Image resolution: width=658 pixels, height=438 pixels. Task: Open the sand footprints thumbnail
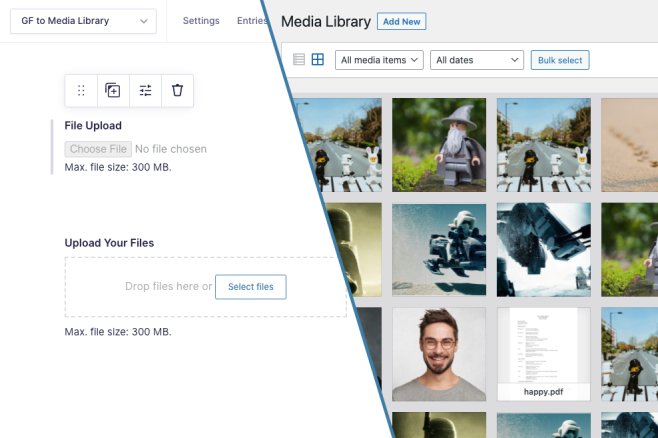click(629, 145)
